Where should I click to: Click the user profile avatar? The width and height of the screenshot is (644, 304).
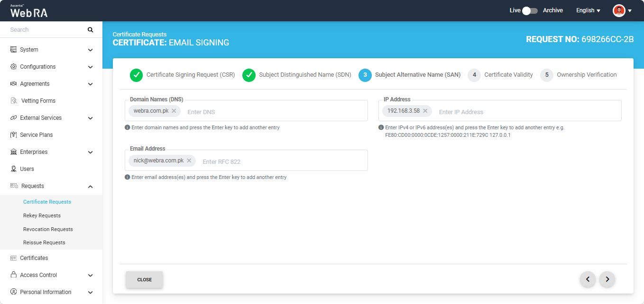click(619, 10)
